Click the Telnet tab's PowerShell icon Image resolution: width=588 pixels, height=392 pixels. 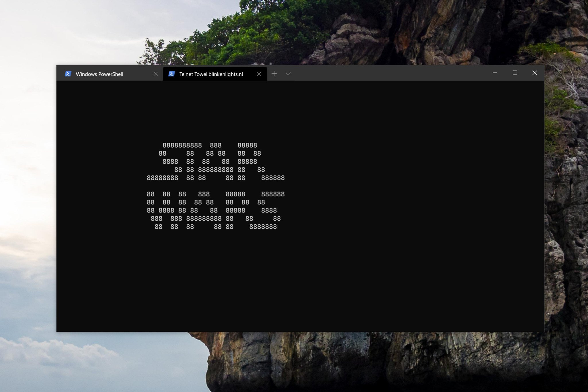click(171, 74)
